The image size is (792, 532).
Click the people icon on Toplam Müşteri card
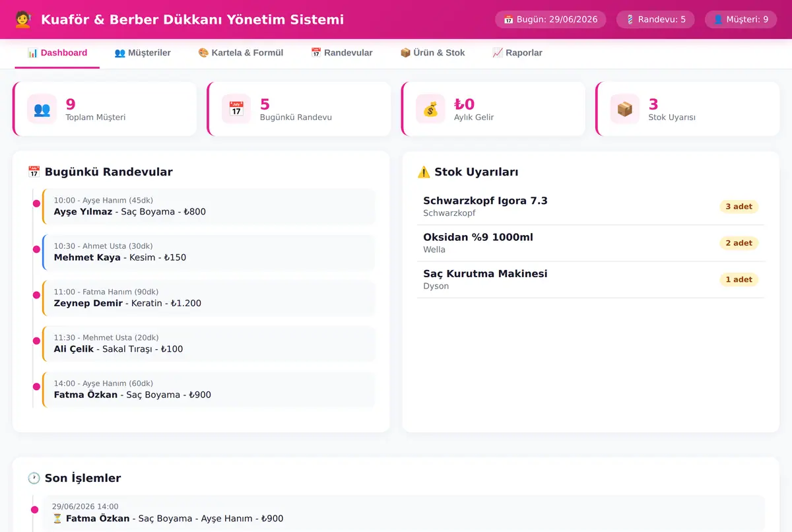(x=42, y=109)
